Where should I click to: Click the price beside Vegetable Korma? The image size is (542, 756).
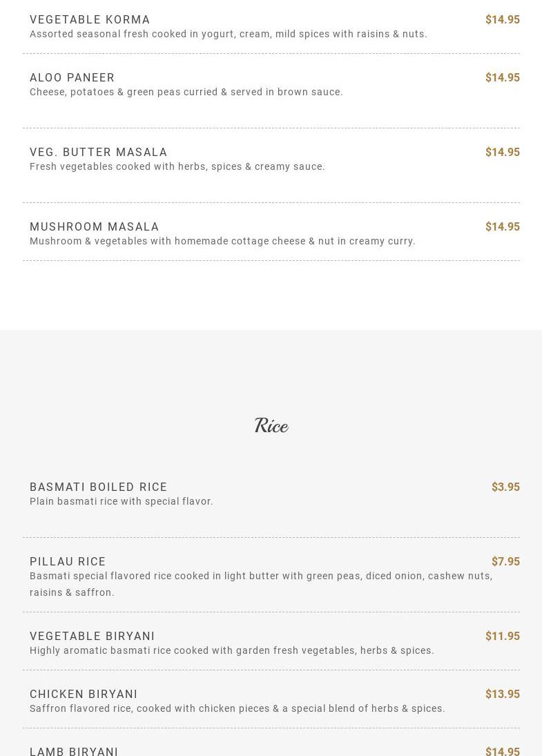click(502, 19)
